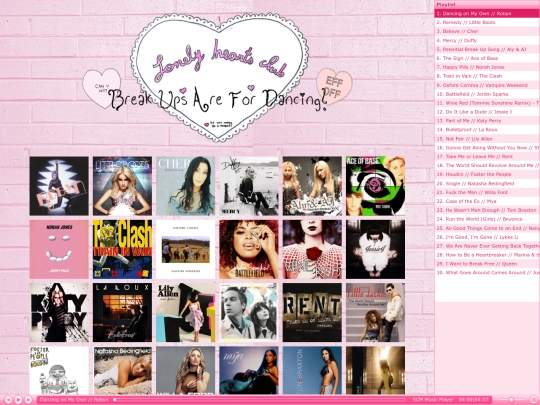Screen dimensions: 540x405
Task: Play '20. Single // Natasha Bedingfield'
Action: click(487, 183)
